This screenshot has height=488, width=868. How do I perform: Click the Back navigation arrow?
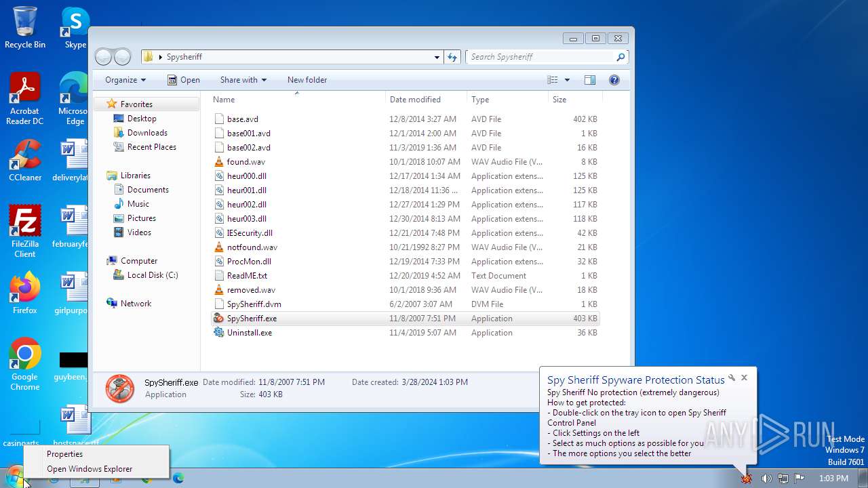pos(103,57)
